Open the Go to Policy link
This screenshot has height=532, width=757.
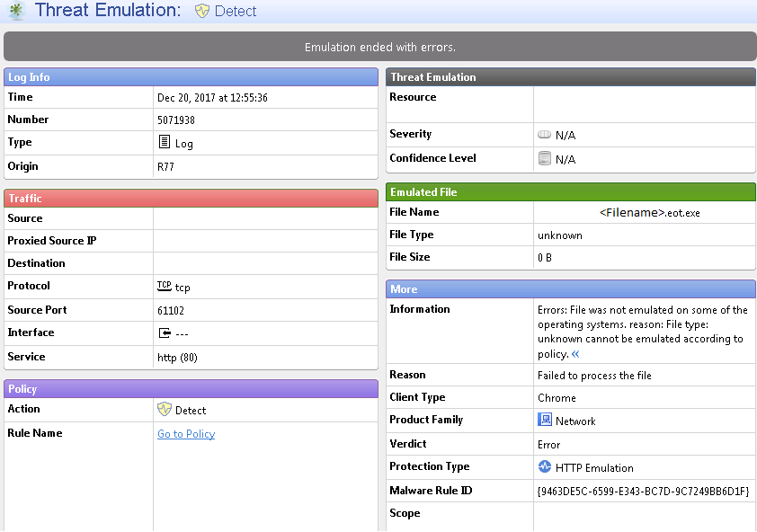[185, 433]
